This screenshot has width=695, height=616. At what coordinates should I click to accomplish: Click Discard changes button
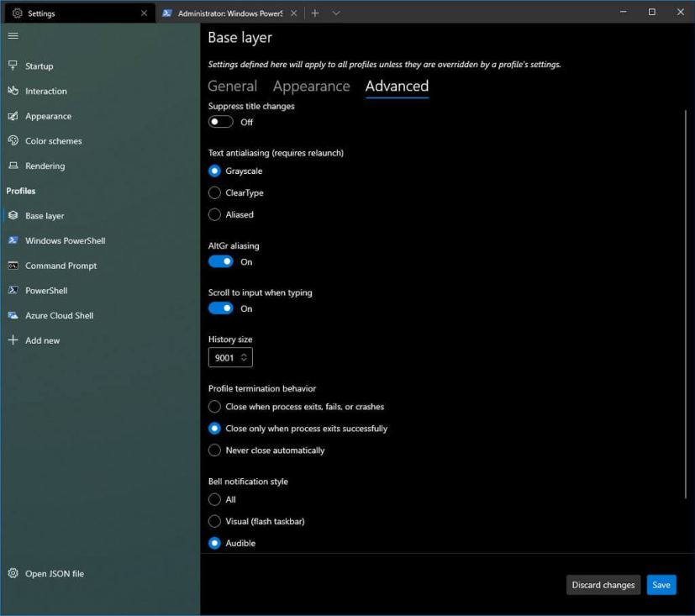(x=603, y=585)
